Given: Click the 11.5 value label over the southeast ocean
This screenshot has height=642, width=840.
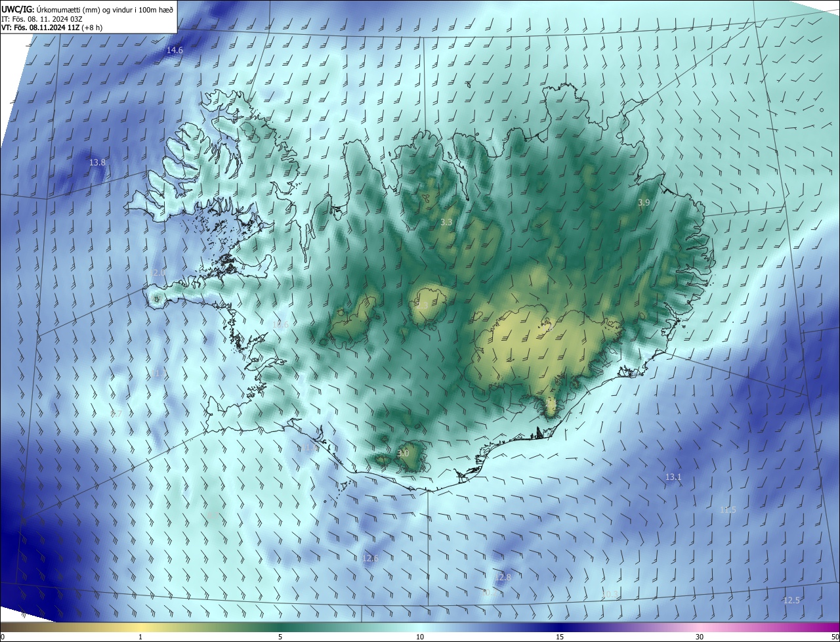Looking at the screenshot, I should point(728,510).
